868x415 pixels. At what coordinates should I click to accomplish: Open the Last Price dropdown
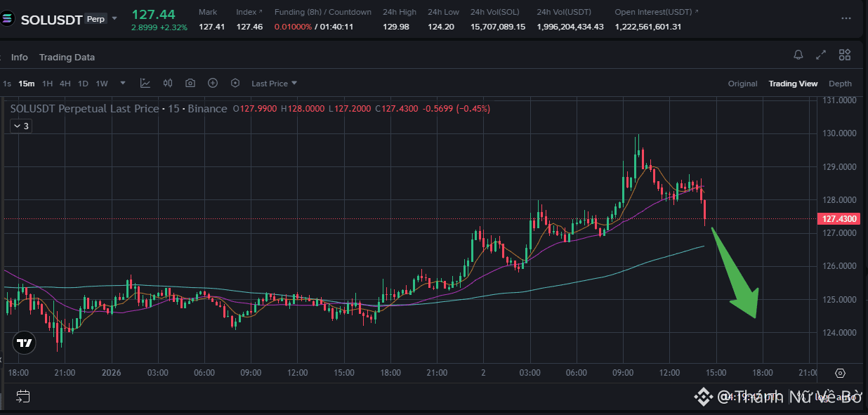pos(275,84)
